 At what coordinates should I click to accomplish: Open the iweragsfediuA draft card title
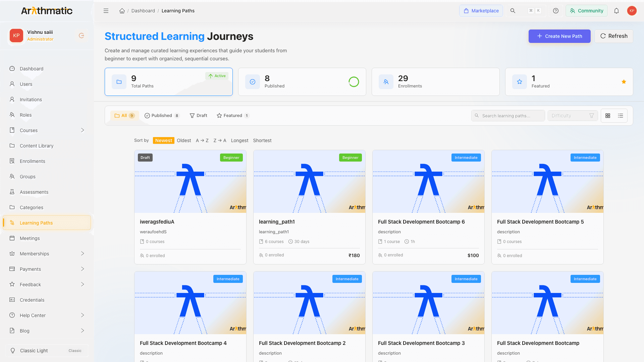tap(157, 222)
